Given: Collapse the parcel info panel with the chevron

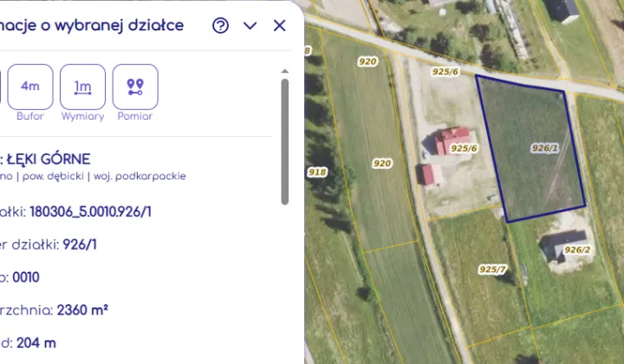Looking at the screenshot, I should 250,26.
